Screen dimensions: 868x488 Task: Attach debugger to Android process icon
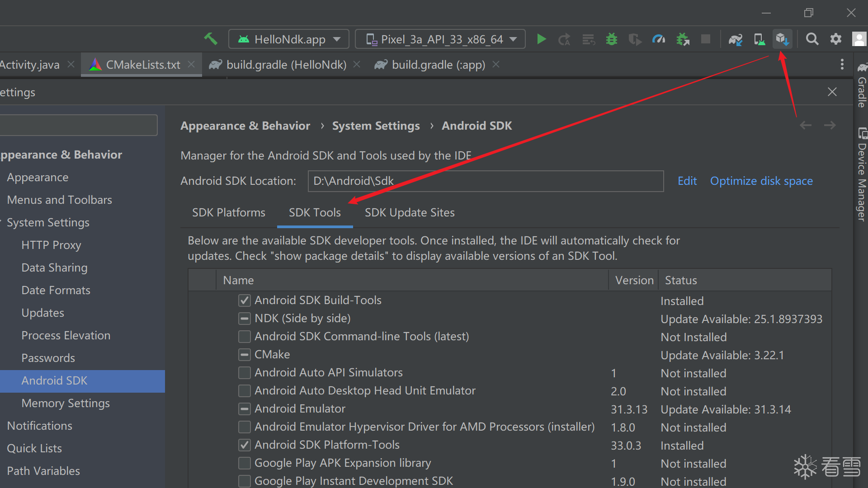(x=683, y=39)
